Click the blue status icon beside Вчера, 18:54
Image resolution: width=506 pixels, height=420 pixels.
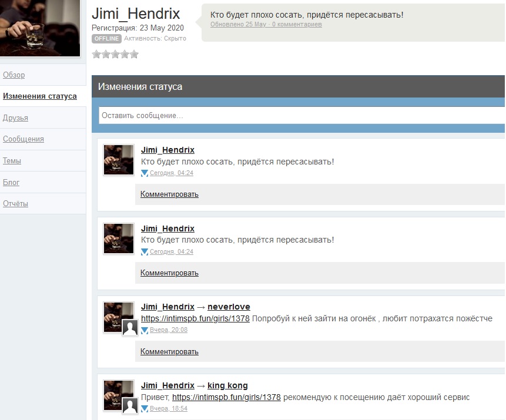point(145,409)
